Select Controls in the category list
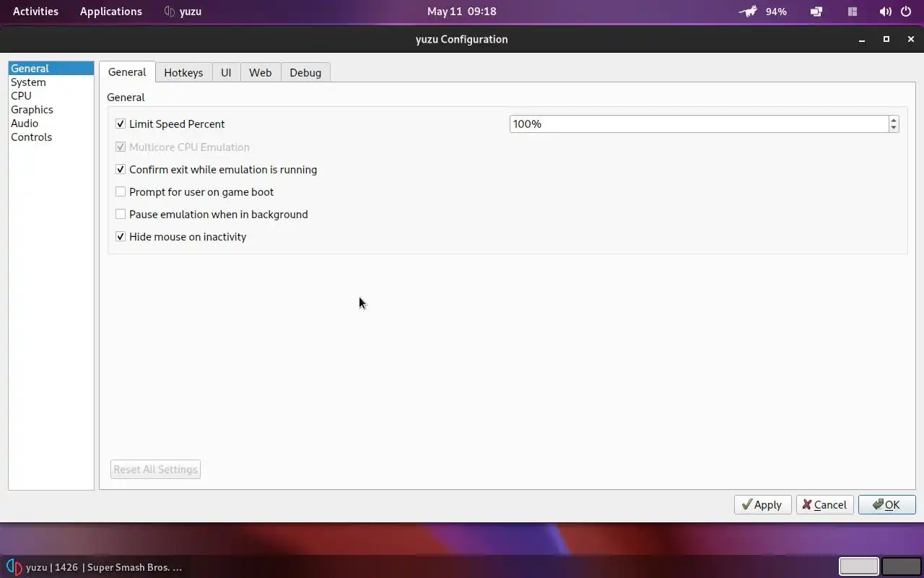The image size is (924, 578). [51, 137]
